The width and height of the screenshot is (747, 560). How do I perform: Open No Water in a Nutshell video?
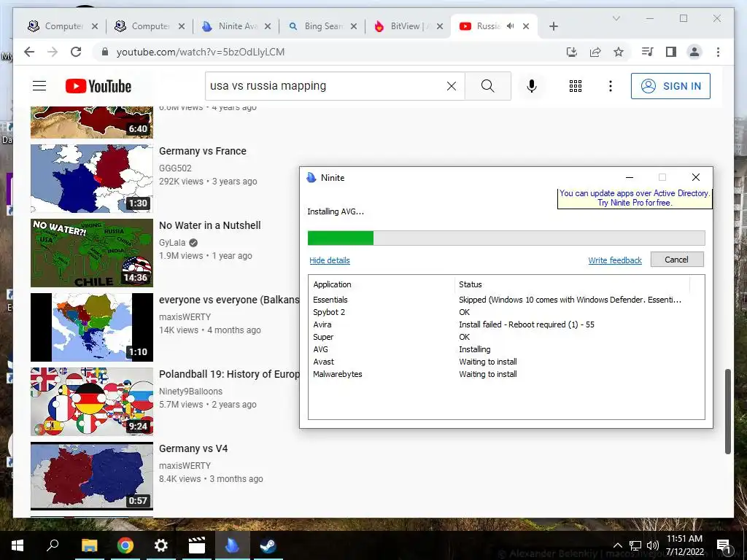click(x=209, y=225)
